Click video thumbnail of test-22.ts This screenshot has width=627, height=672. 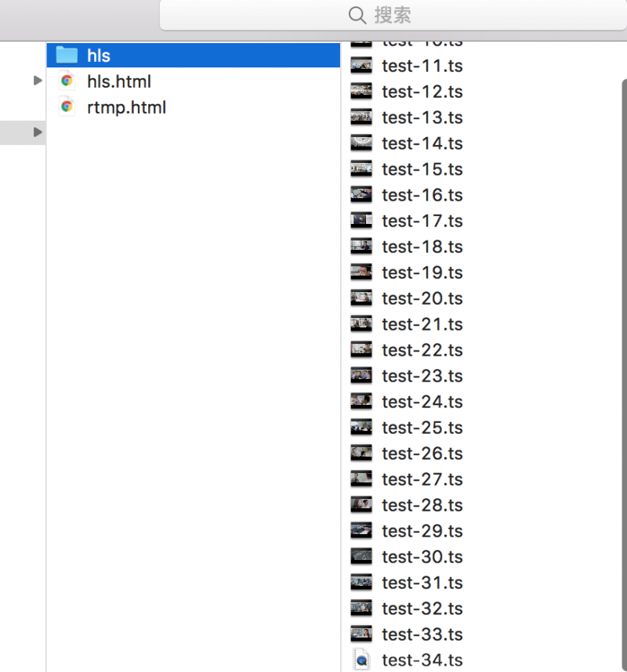pos(361,350)
